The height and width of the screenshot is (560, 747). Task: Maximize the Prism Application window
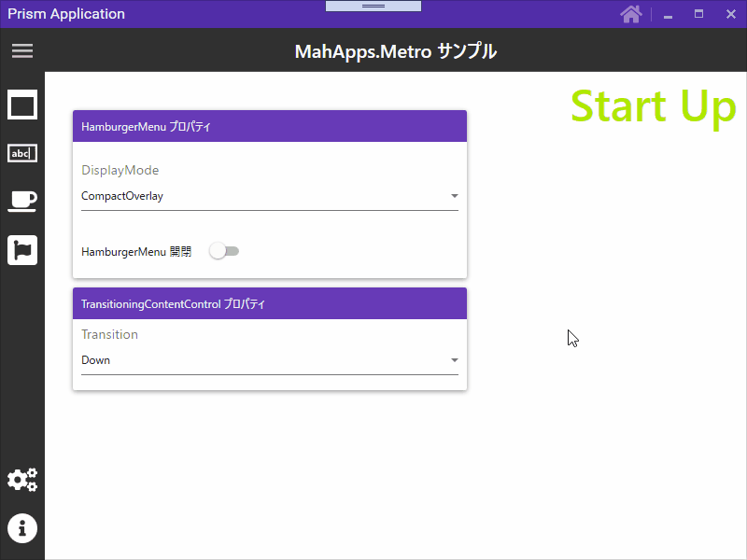pos(698,14)
